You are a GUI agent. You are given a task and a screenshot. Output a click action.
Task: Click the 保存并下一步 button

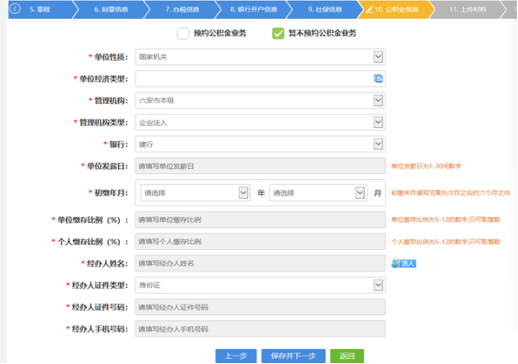[x=293, y=356]
